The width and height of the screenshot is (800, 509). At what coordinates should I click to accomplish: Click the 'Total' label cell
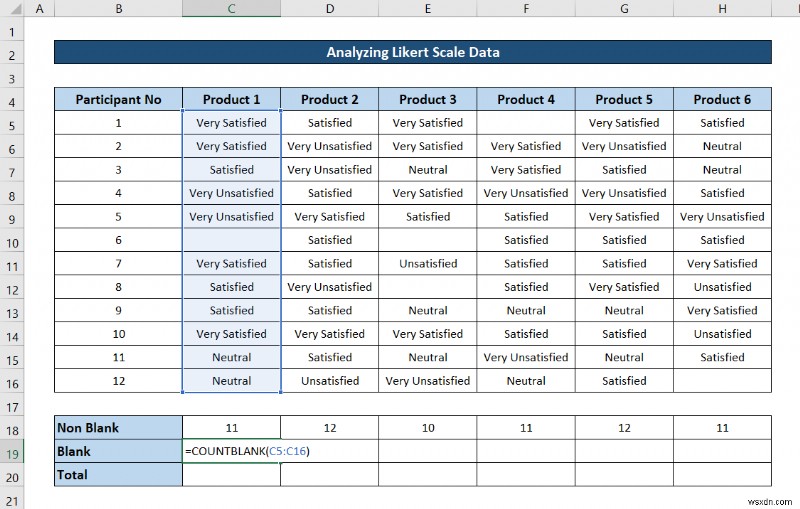point(118,474)
